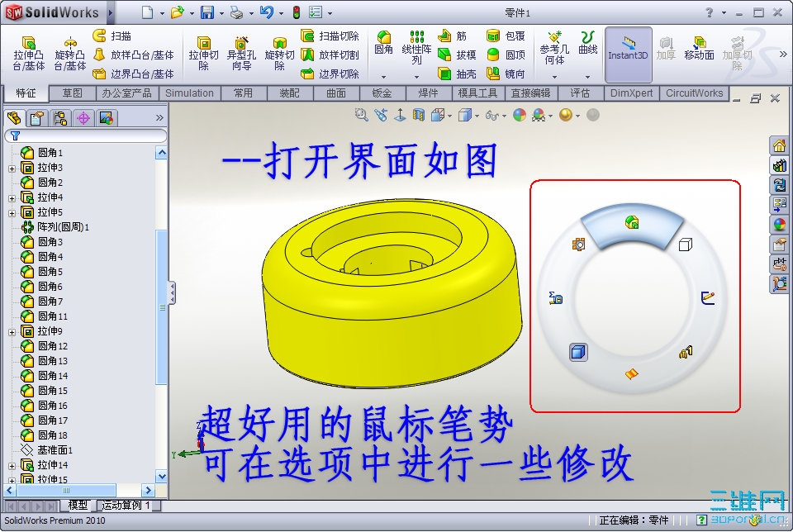Open the SolidWorks Resources home task pane
Image resolution: width=793 pixels, height=532 pixels.
point(779,145)
